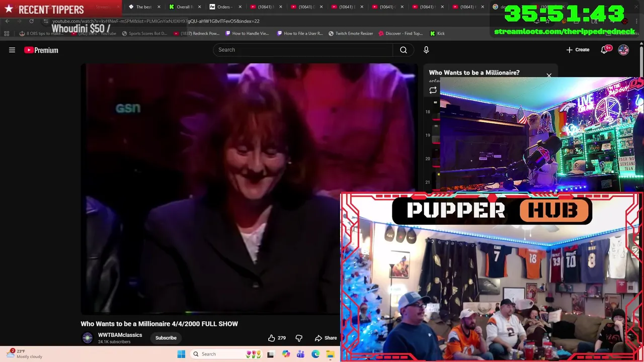Click the video title text
Viewport: 644px width, 362px height.
point(159,324)
